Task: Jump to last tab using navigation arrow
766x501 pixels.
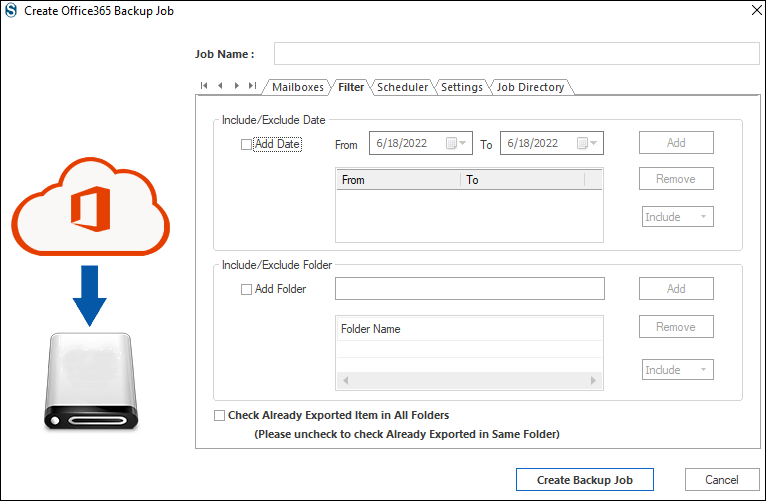Action: point(252,86)
